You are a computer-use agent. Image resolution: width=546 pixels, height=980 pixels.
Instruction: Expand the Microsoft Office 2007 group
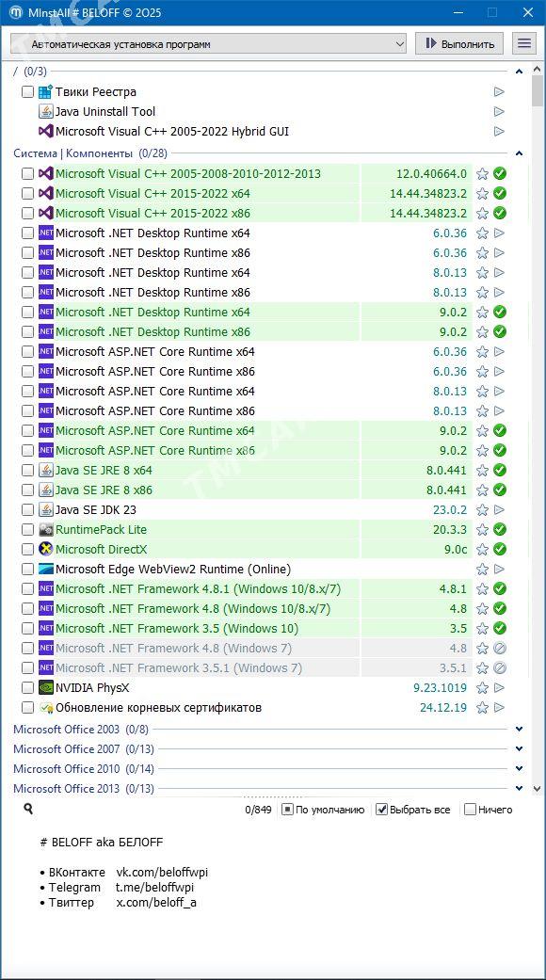(x=519, y=748)
